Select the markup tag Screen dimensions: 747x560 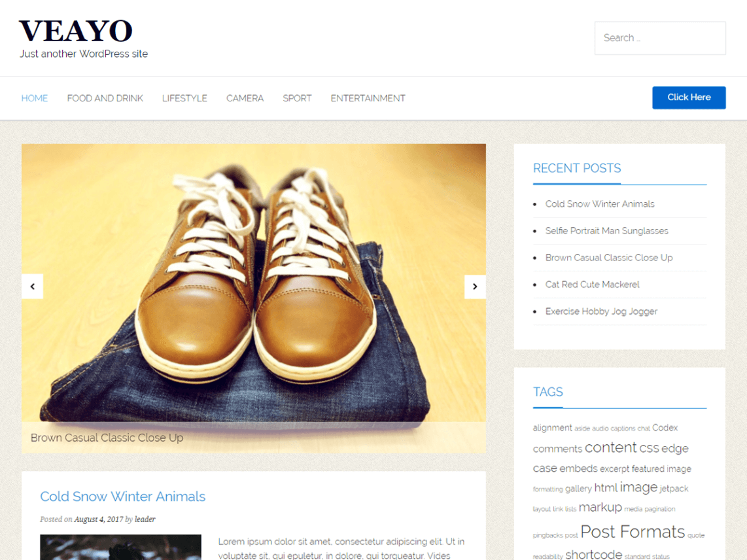[x=600, y=508]
